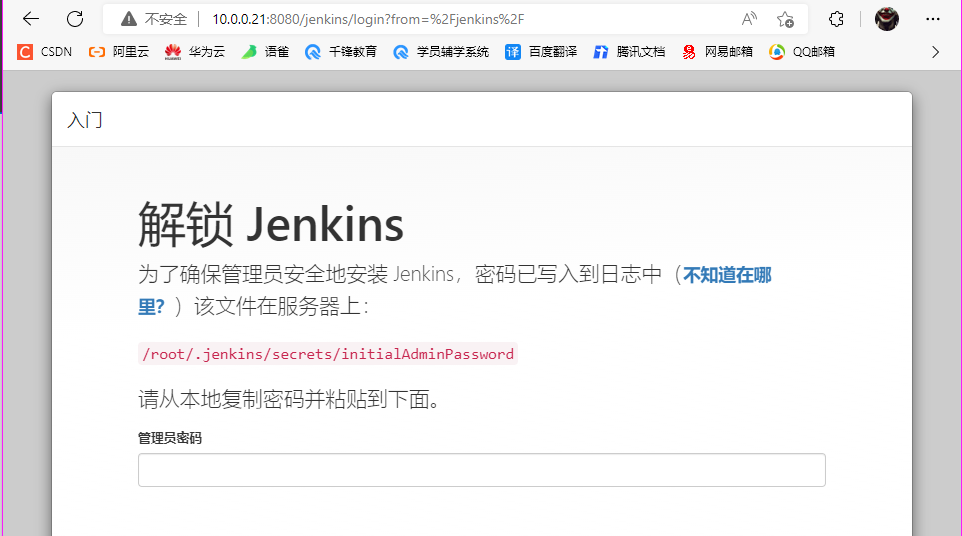This screenshot has width=962, height=536.
Task: Click the 管理员密码 field label
Action: coord(170,438)
